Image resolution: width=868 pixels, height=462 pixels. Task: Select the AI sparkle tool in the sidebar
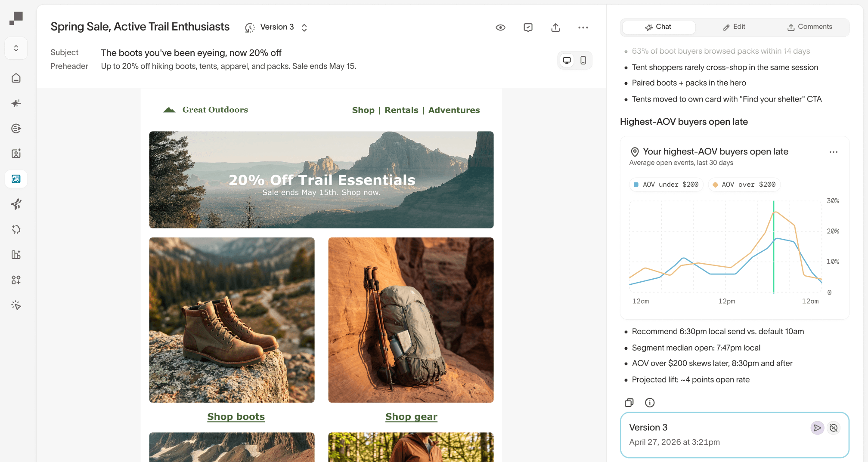(x=16, y=103)
